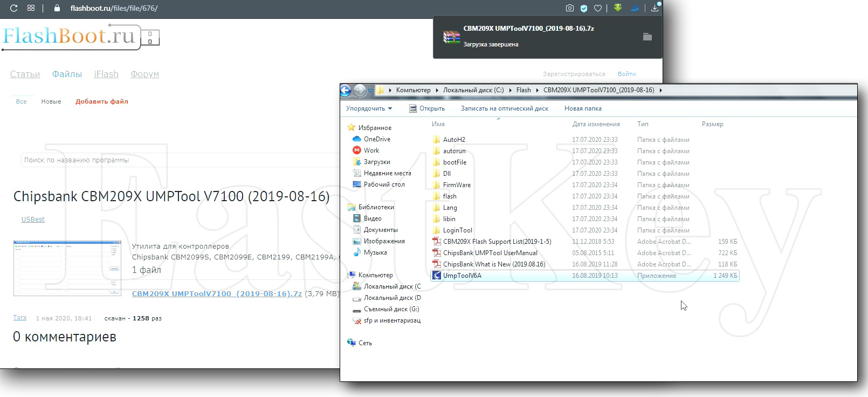Select the FirmWare folder row
Image resolution: width=868 pixels, height=397 pixels.
(585, 185)
